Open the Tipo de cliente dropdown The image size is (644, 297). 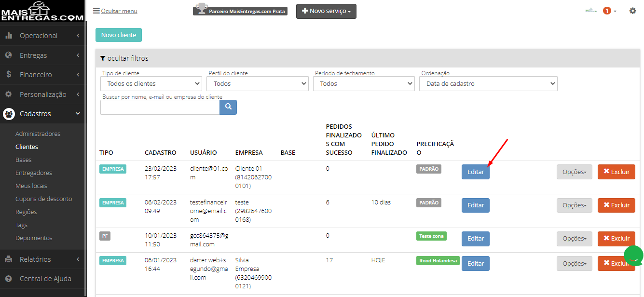click(x=151, y=83)
